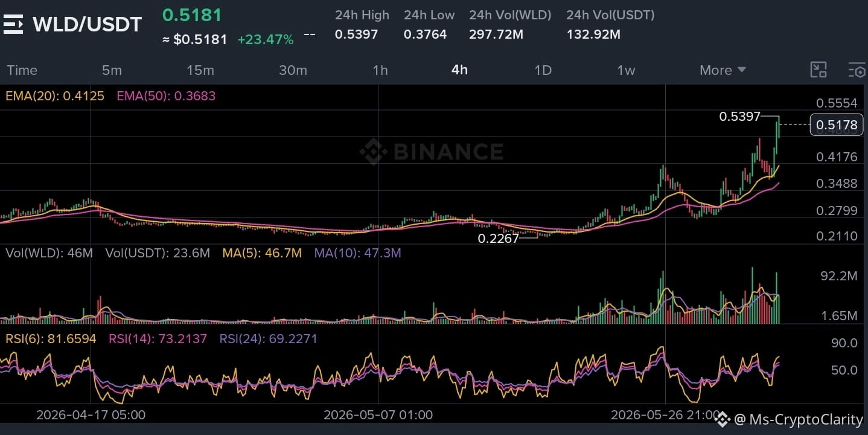Switch to the 1D timeframe

(543, 70)
